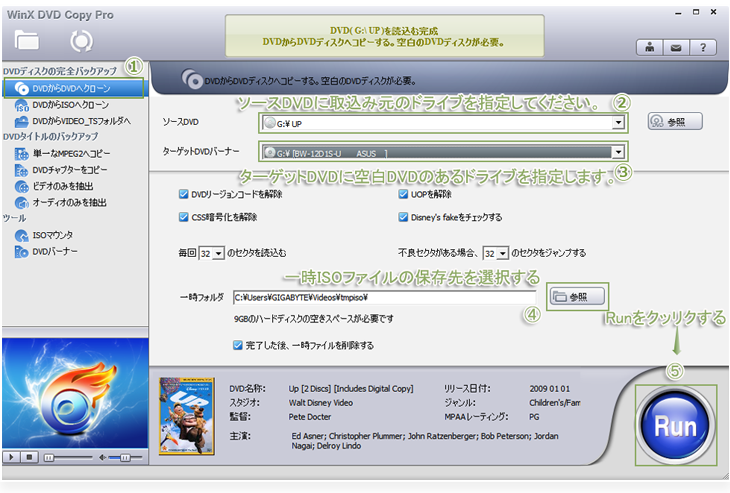Open the user account icon button

[x=649, y=47]
